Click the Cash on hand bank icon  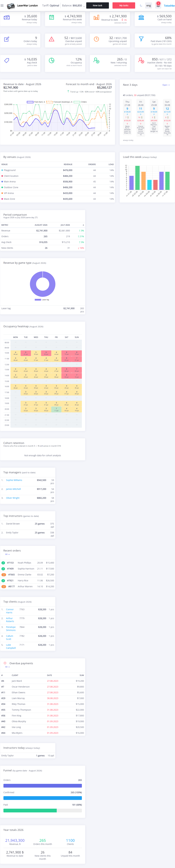pos(141,17)
